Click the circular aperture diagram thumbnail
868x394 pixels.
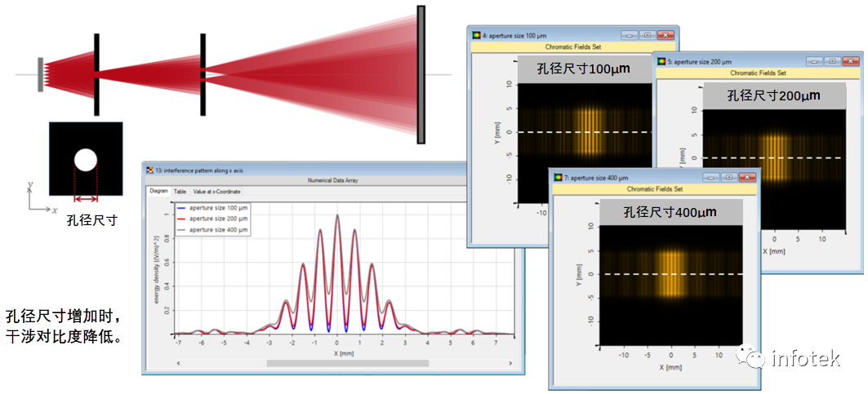click(86, 159)
